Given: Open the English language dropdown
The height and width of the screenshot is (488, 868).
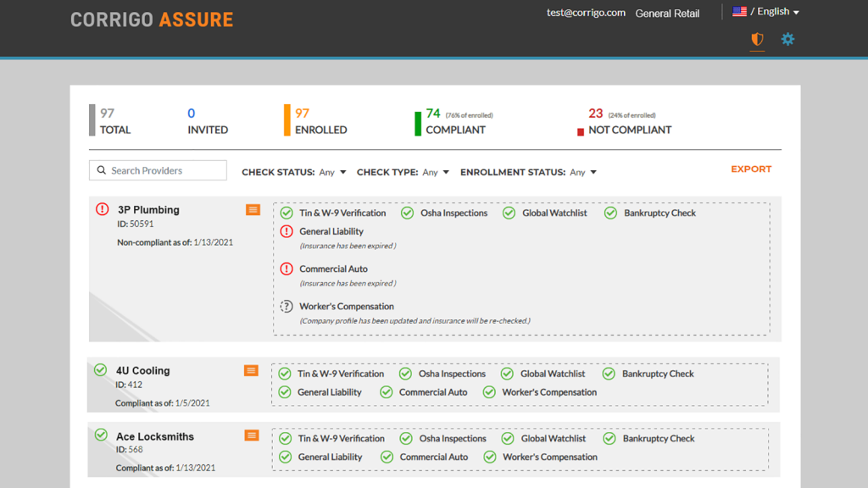Looking at the screenshot, I should coord(778,12).
